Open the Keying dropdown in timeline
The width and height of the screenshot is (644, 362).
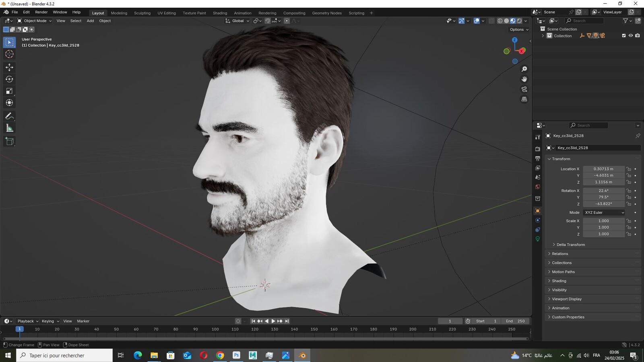(x=50, y=321)
